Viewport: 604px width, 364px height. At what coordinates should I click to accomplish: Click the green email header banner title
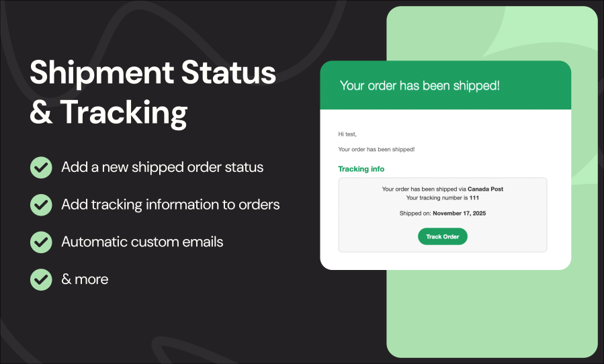[420, 85]
